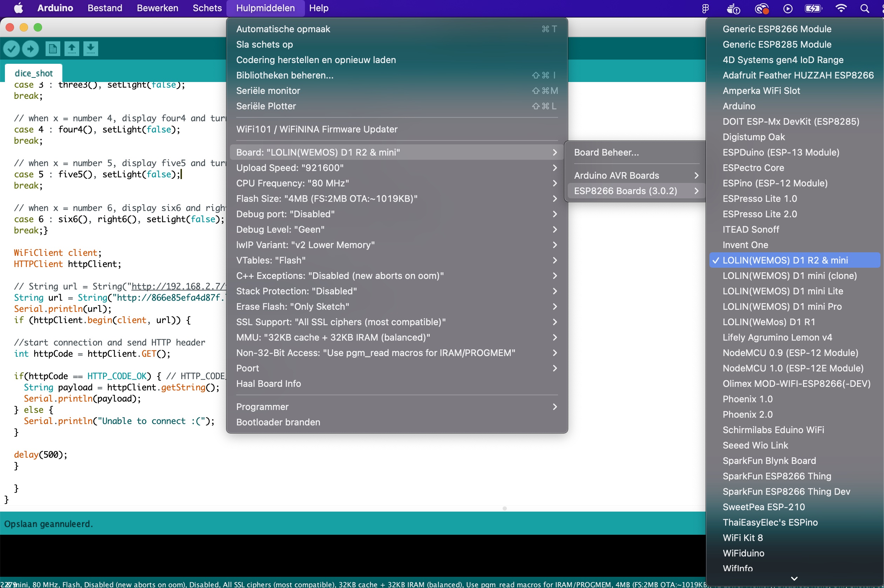This screenshot has width=884, height=588.
Task: Expand the Board LOLIN(WEMOS) submenu
Action: [x=397, y=152]
